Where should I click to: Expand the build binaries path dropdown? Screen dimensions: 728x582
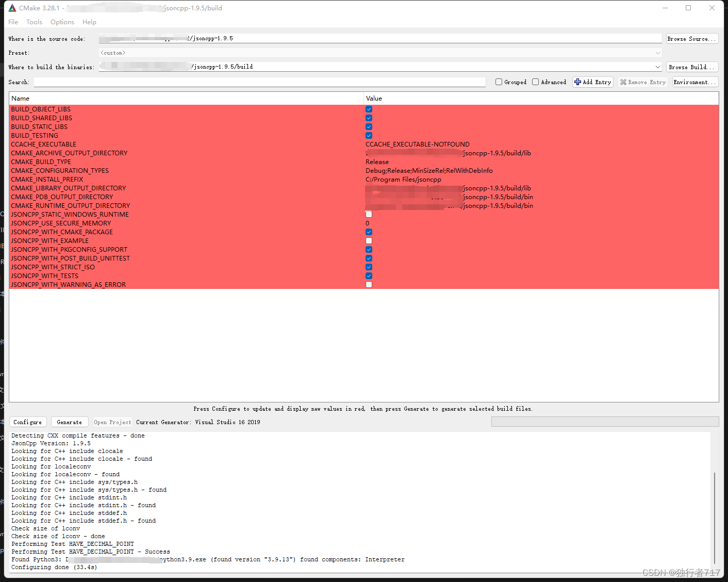657,66
